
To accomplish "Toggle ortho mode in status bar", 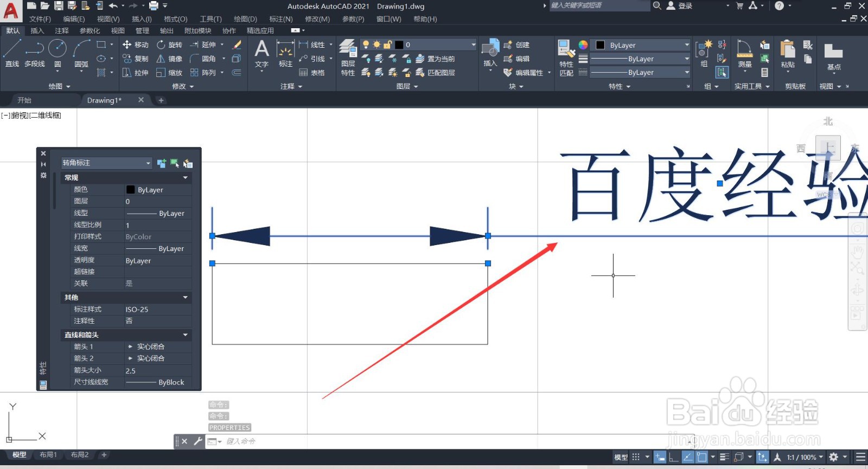I will tap(673, 457).
